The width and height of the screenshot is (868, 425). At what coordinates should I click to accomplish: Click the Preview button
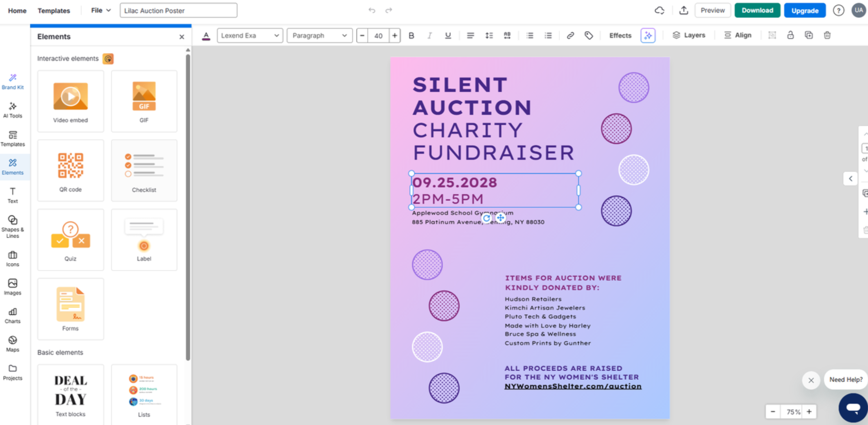coord(712,10)
